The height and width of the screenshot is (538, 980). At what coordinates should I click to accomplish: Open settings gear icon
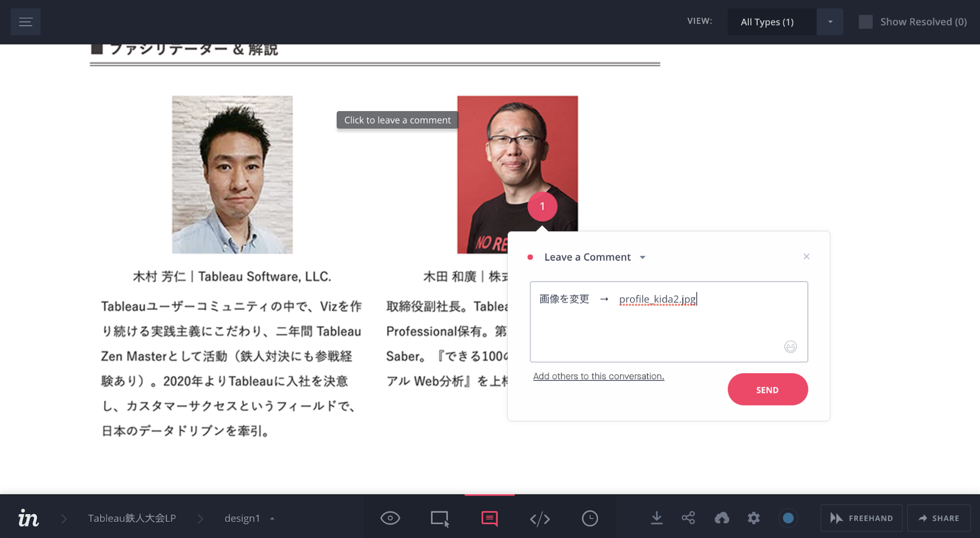pyautogui.click(x=754, y=518)
